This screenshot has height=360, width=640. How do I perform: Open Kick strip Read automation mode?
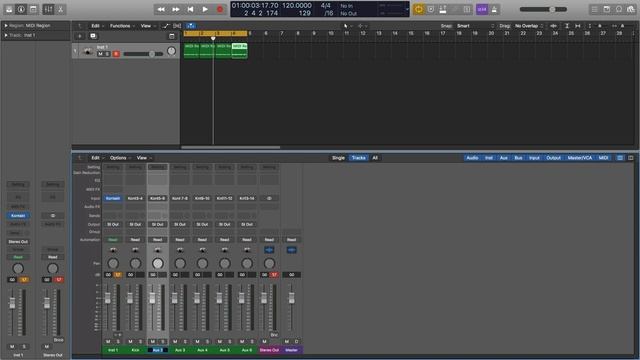(x=135, y=240)
